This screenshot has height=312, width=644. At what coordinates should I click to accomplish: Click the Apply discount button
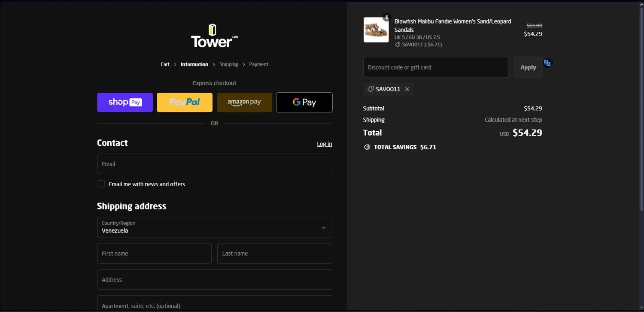[x=528, y=67]
